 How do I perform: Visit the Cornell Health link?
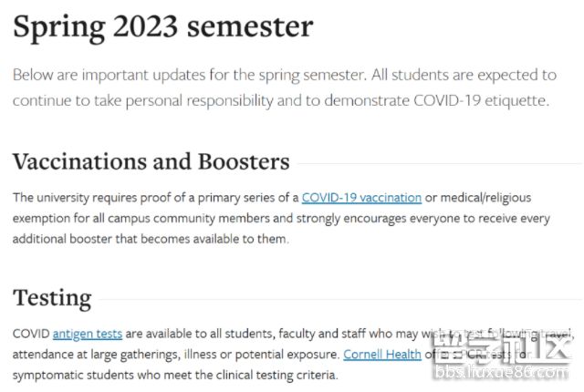click(382, 355)
